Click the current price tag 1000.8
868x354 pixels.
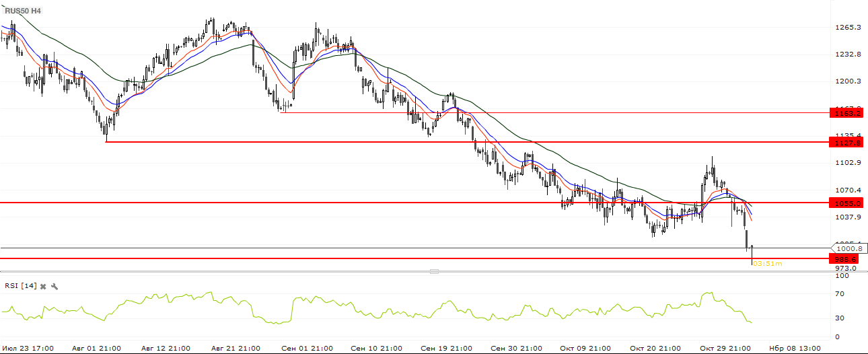tap(849, 248)
